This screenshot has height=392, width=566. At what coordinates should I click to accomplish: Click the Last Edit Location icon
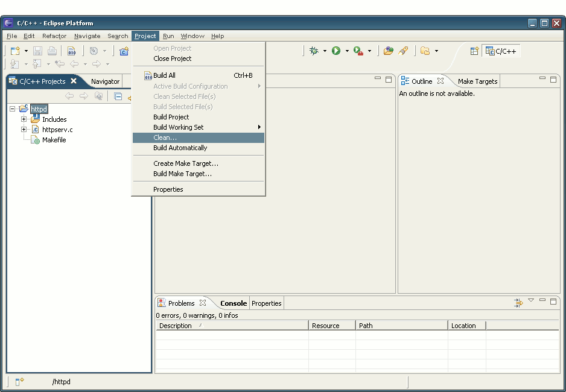(x=60, y=64)
